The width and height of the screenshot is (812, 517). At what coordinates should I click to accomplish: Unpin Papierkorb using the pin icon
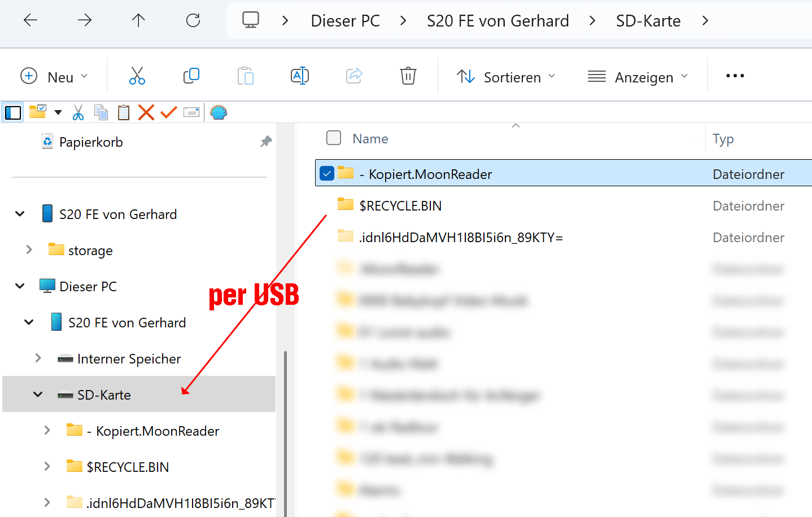[266, 142]
